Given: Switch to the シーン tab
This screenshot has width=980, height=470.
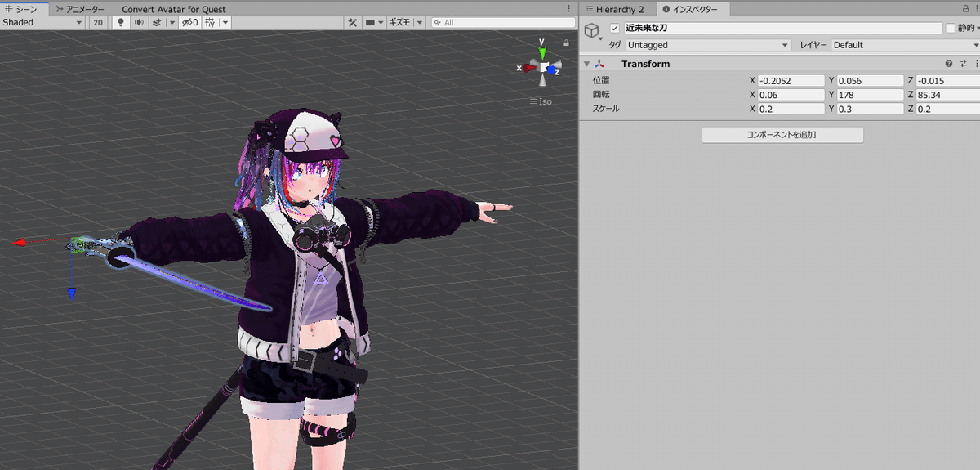Looking at the screenshot, I should [x=24, y=9].
